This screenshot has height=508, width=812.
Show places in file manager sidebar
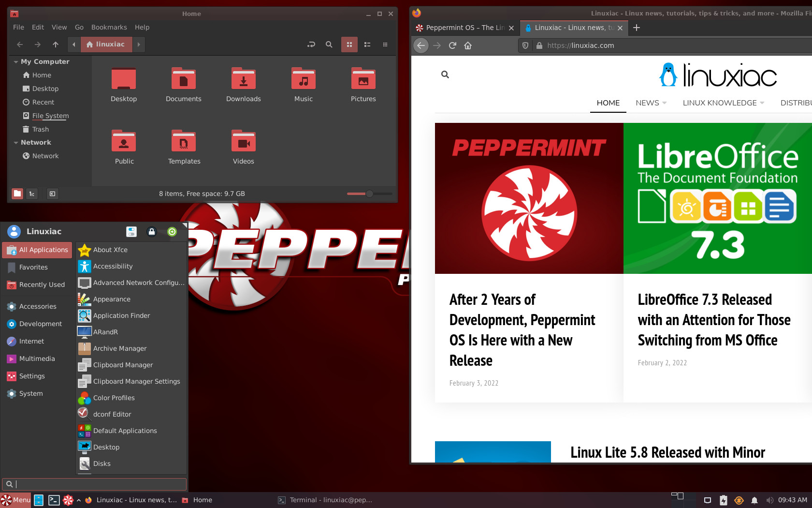[17, 194]
